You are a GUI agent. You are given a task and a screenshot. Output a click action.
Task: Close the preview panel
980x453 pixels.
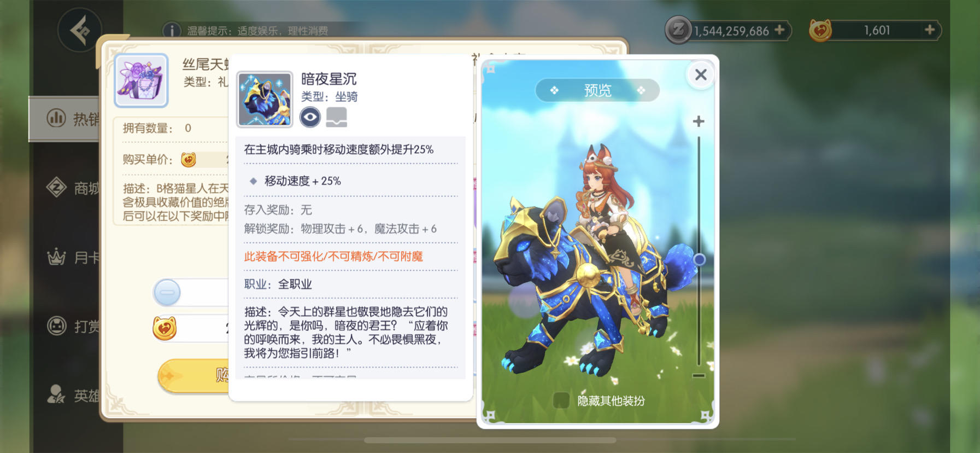pos(701,74)
